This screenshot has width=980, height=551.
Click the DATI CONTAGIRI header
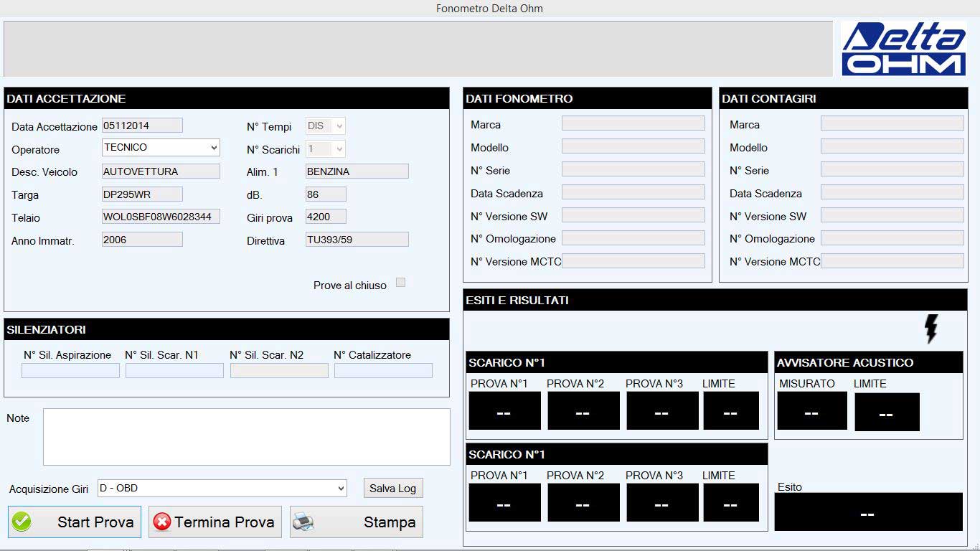(x=844, y=98)
